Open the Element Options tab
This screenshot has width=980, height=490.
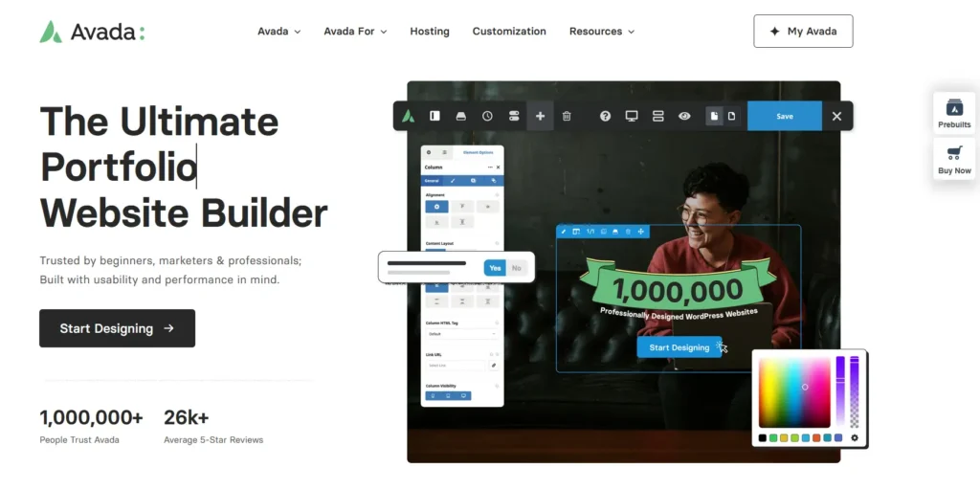pos(479,152)
